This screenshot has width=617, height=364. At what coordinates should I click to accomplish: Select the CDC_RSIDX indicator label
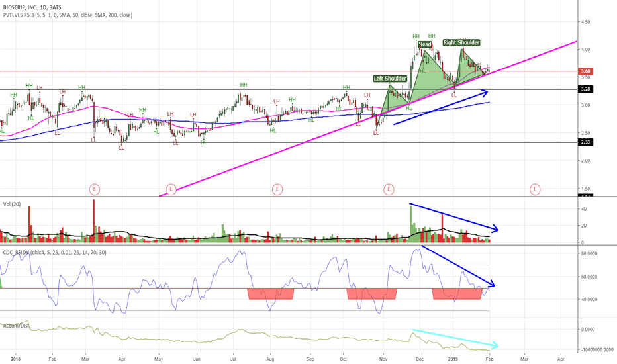point(55,252)
